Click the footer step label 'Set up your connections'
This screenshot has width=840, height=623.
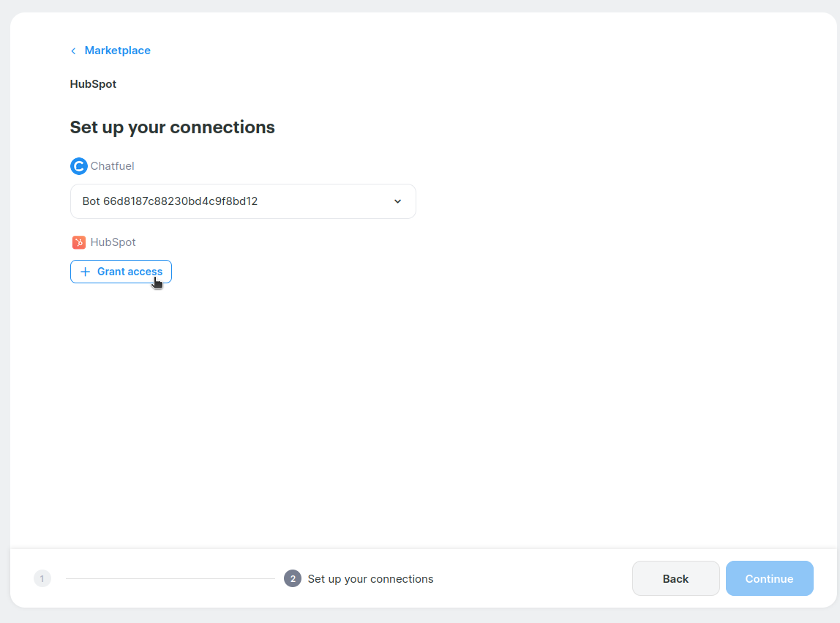(x=370, y=579)
